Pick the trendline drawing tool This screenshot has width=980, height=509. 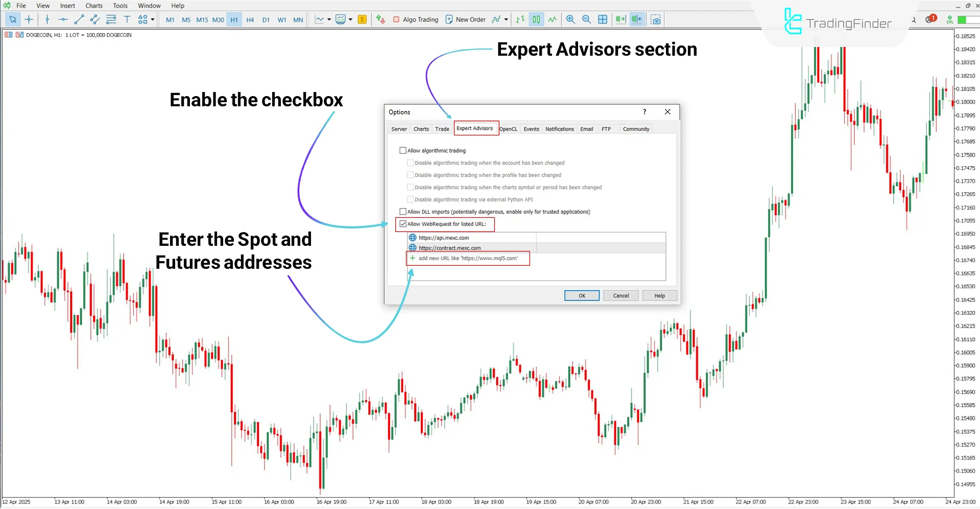tap(79, 19)
